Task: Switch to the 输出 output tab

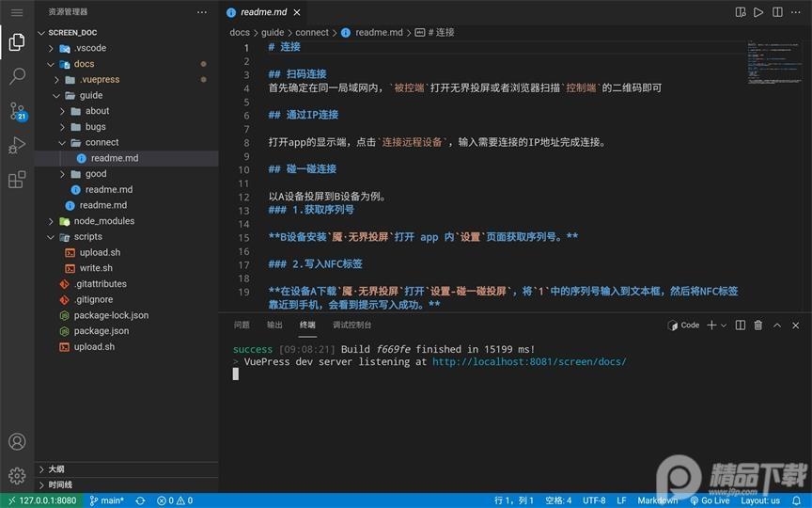Action: click(274, 325)
